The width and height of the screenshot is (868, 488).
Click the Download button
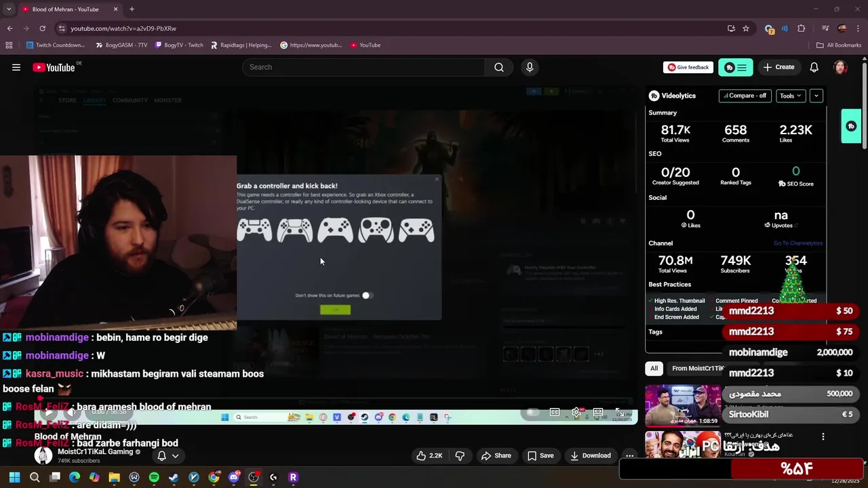[x=591, y=456]
